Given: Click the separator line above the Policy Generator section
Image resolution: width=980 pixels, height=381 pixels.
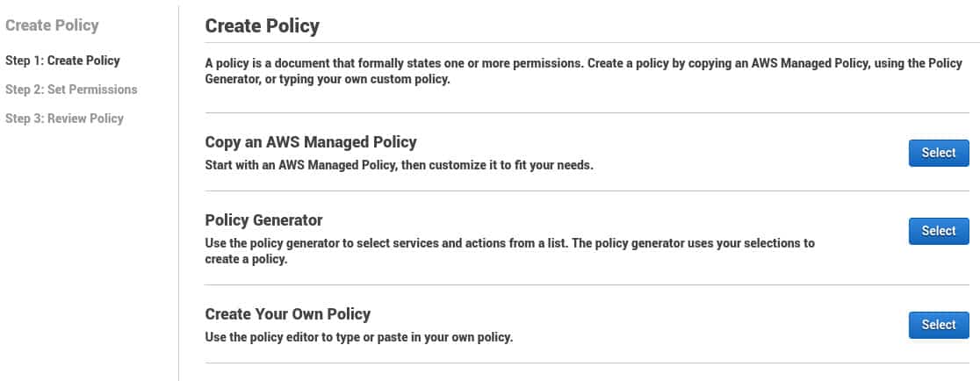Looking at the screenshot, I should (587, 190).
